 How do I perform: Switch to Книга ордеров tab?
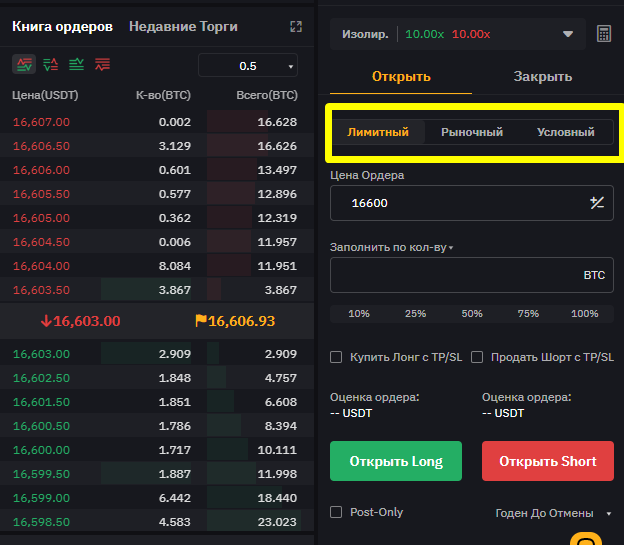coord(62,27)
